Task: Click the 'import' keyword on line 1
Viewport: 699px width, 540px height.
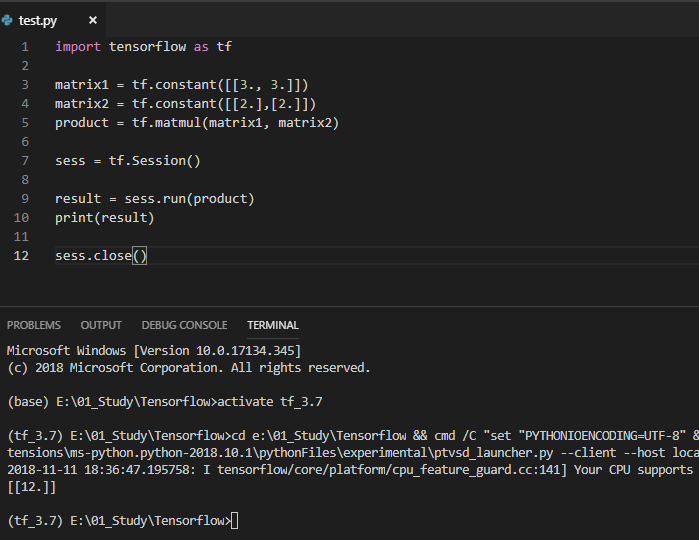Action: tap(78, 47)
